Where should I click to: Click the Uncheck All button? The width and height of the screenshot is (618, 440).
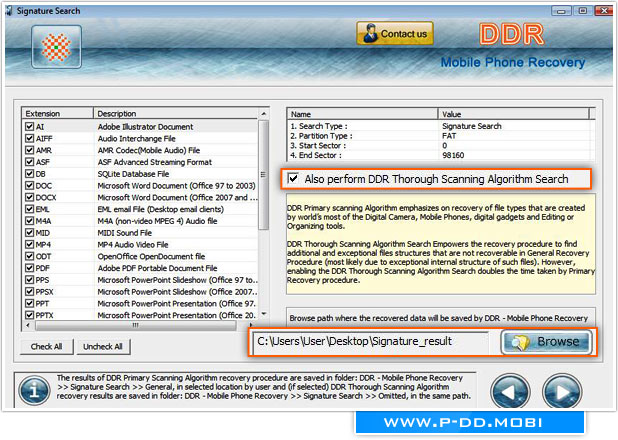(103, 347)
